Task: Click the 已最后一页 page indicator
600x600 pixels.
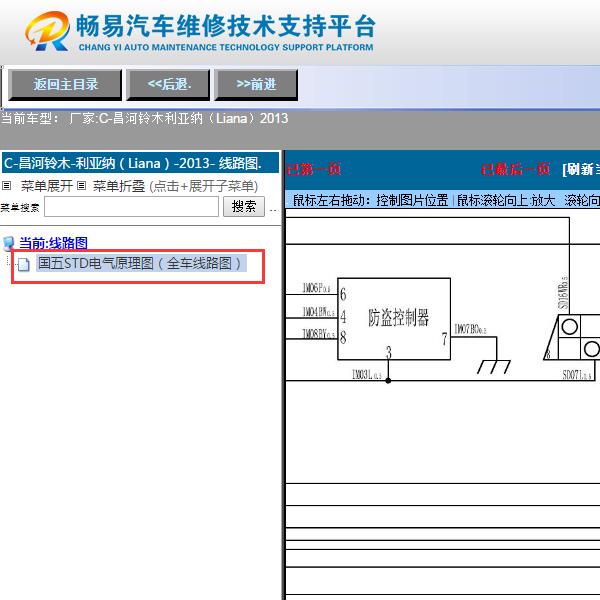Action: click(515, 169)
